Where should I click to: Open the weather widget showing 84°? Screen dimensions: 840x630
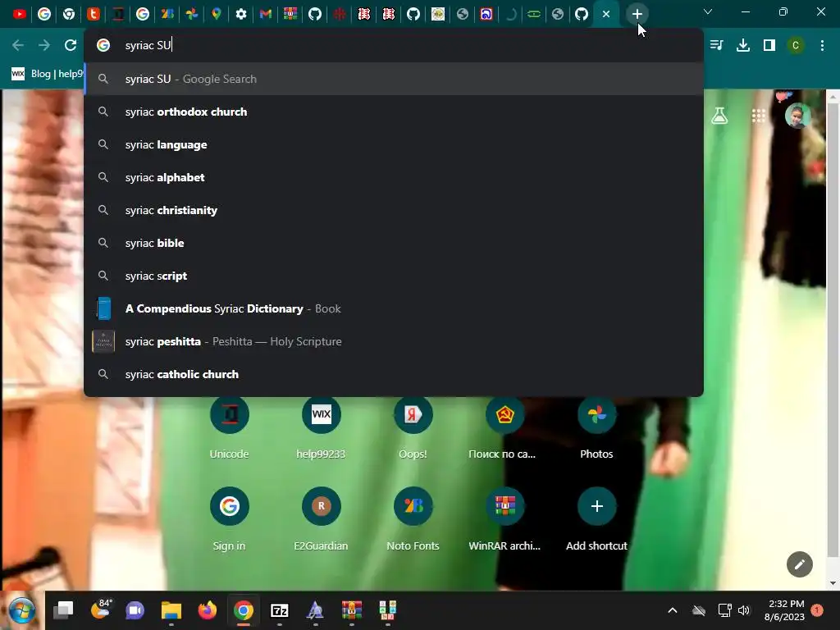point(100,610)
